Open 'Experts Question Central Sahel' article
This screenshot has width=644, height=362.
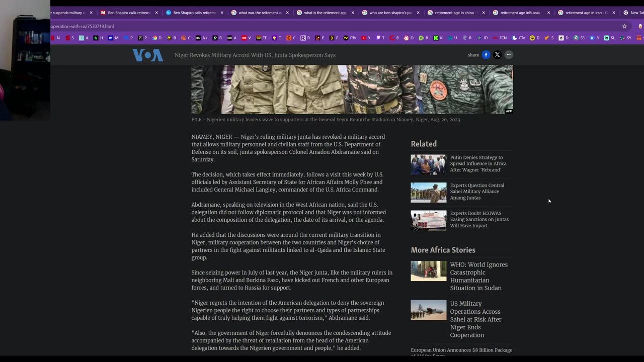point(477,192)
